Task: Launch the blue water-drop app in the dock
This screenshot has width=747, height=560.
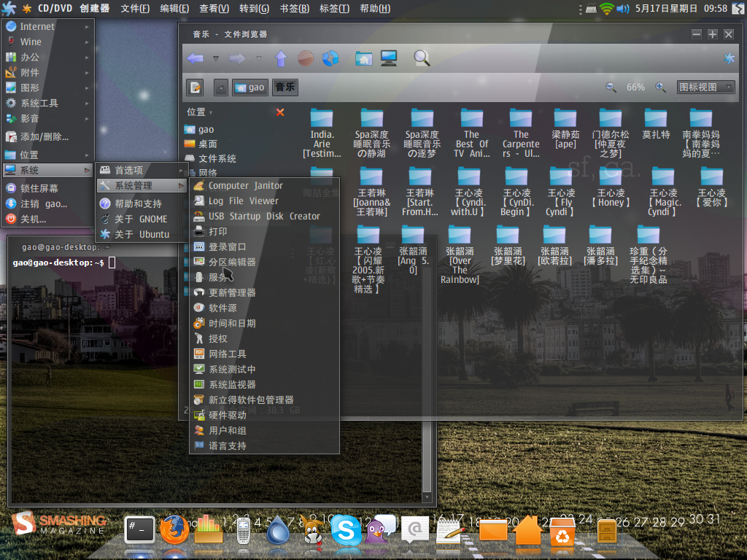Action: click(278, 531)
